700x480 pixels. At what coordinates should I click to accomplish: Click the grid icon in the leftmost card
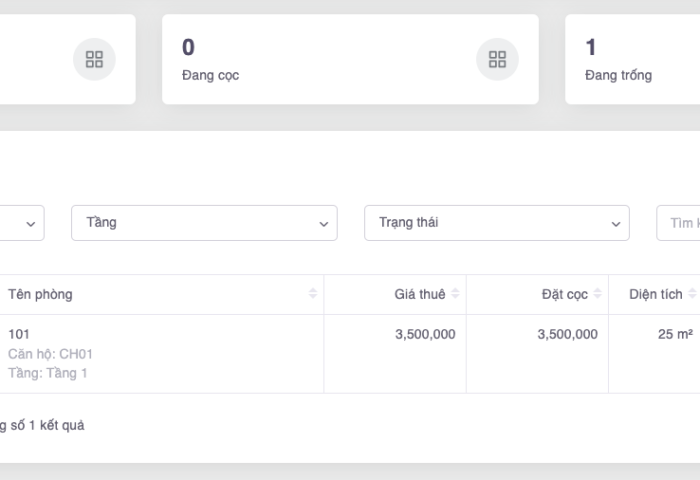(x=94, y=59)
